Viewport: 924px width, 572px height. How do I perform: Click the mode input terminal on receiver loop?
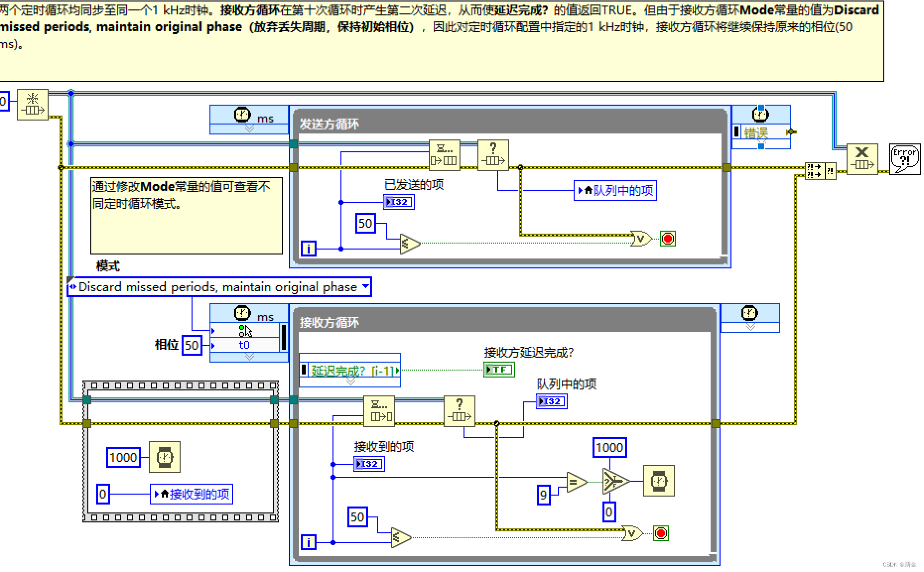245,331
